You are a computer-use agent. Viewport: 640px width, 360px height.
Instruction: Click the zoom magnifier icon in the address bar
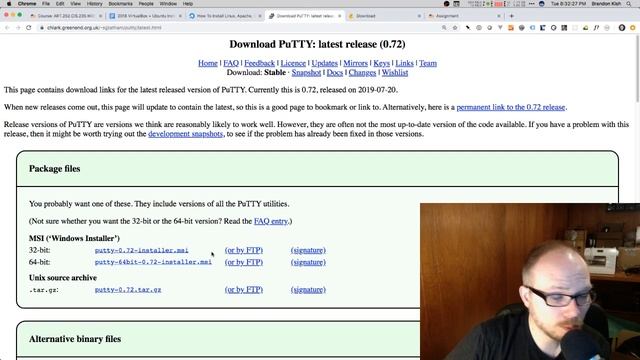[444, 28]
